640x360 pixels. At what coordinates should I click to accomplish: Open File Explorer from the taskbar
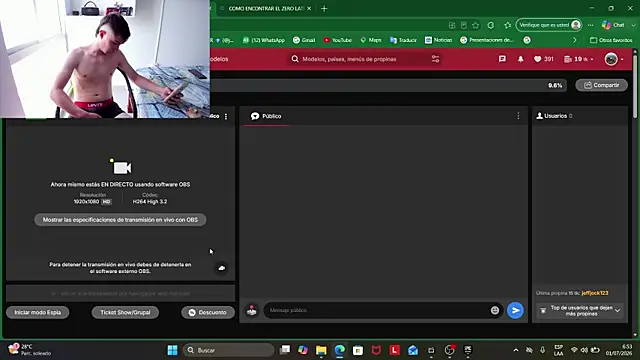321,350
